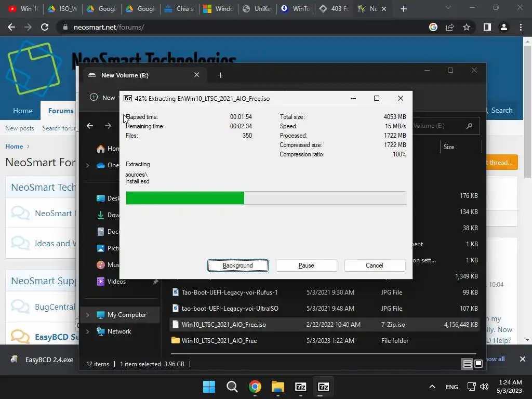Reload the Chrome page

tap(45, 27)
